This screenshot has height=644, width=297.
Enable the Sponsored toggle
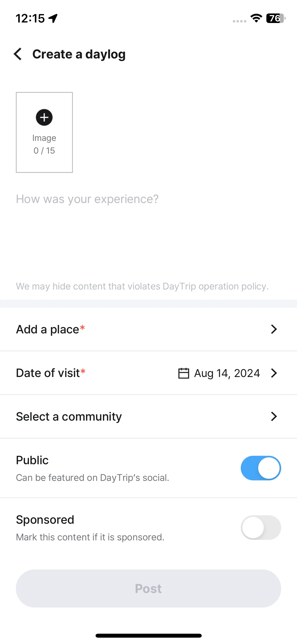[x=261, y=527]
